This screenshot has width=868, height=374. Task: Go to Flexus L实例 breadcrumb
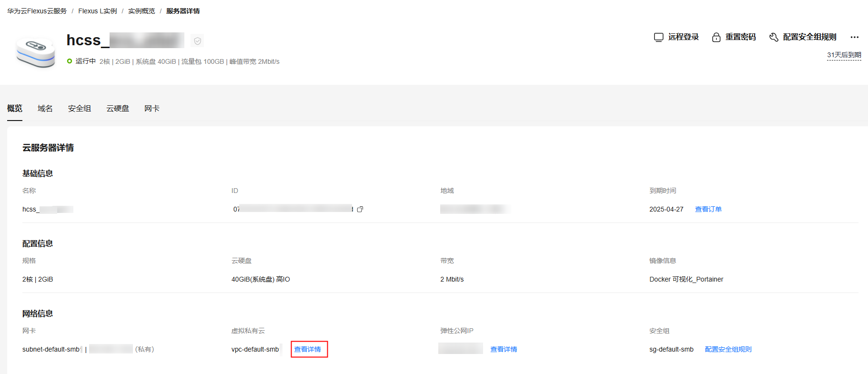point(98,11)
